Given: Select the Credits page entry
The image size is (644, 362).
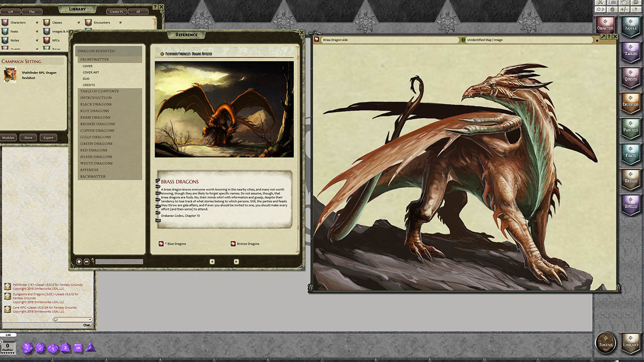Looking at the screenshot, I should point(89,85).
